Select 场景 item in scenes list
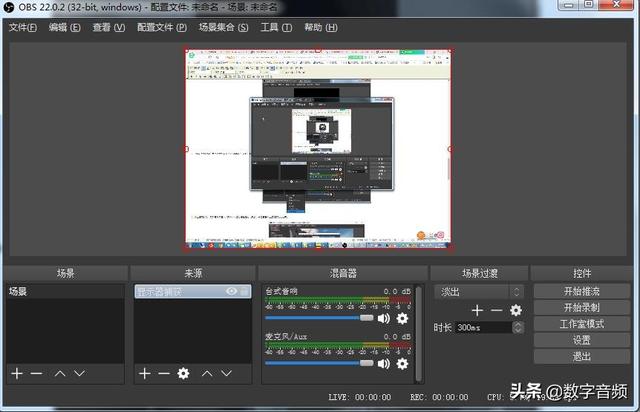640x412 pixels. pyautogui.click(x=65, y=291)
